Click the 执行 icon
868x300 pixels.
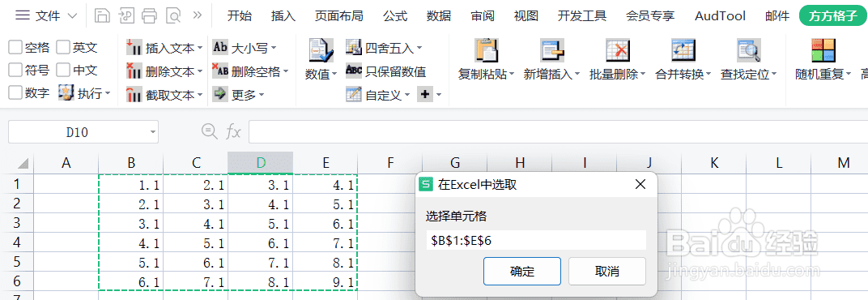pyautogui.click(x=66, y=93)
